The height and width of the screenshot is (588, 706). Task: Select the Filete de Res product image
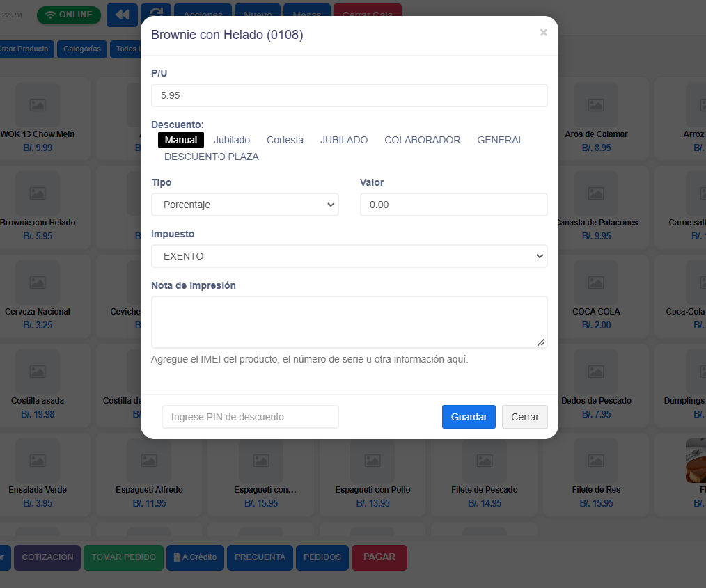click(596, 460)
